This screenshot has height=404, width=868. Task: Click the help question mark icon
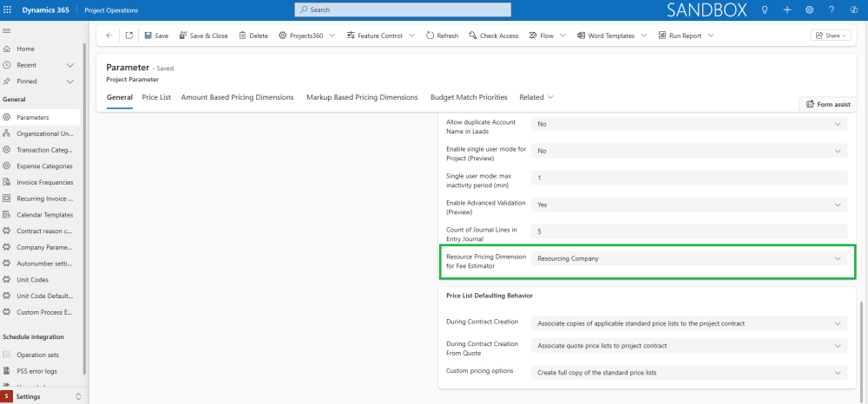[832, 10]
